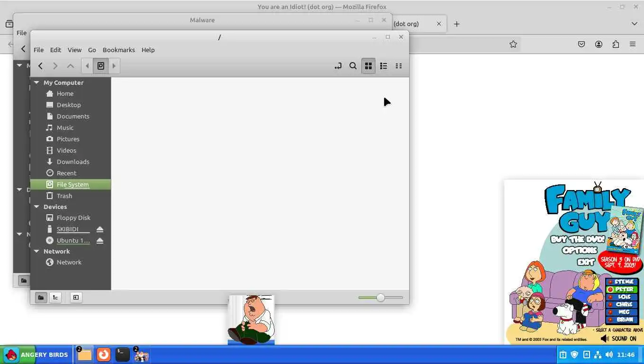Select the Peter radio button
The height and width of the screenshot is (364, 644).
[x=611, y=289]
